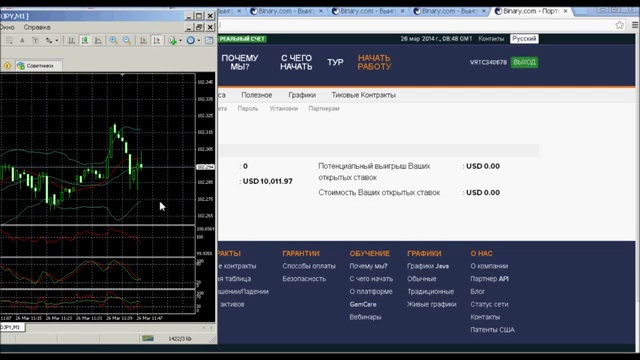Screen dimensions: 640x360
Task: Open footer link Традиционные
Action: tap(431, 291)
